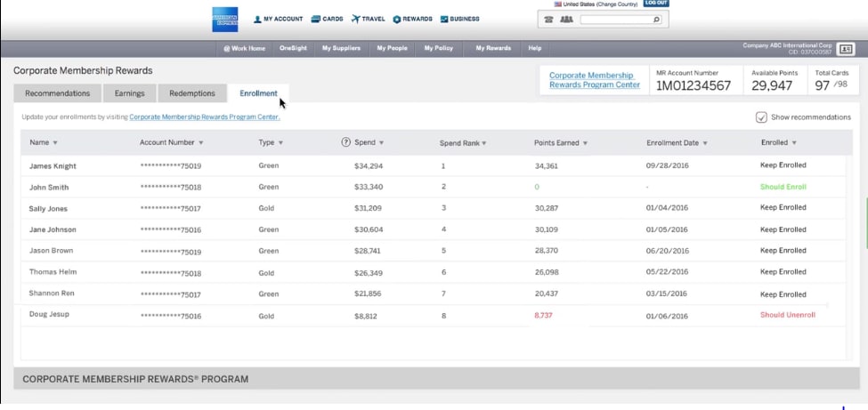Sort by the Enrolled column arrow

click(794, 143)
